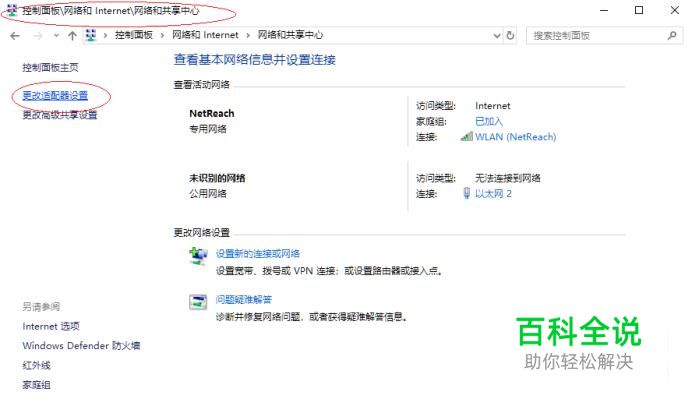Go back with the back arrow
This screenshot has width=692, height=406.
[15, 36]
